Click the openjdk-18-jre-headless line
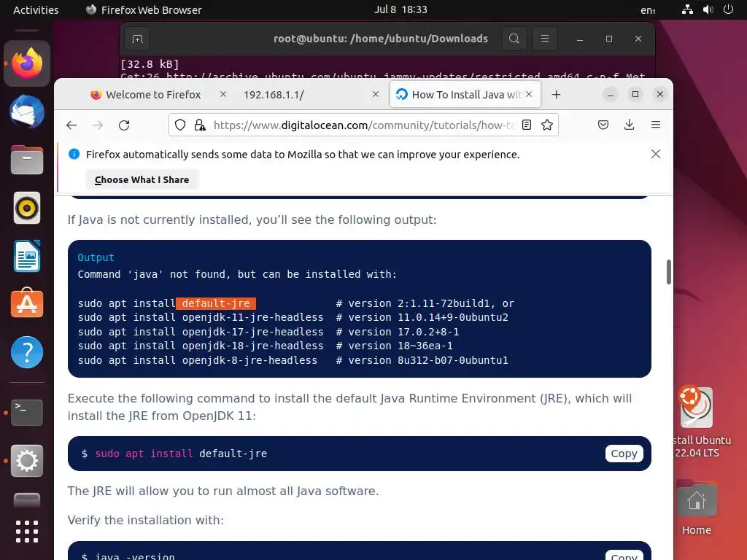The image size is (747, 560). tap(266, 346)
